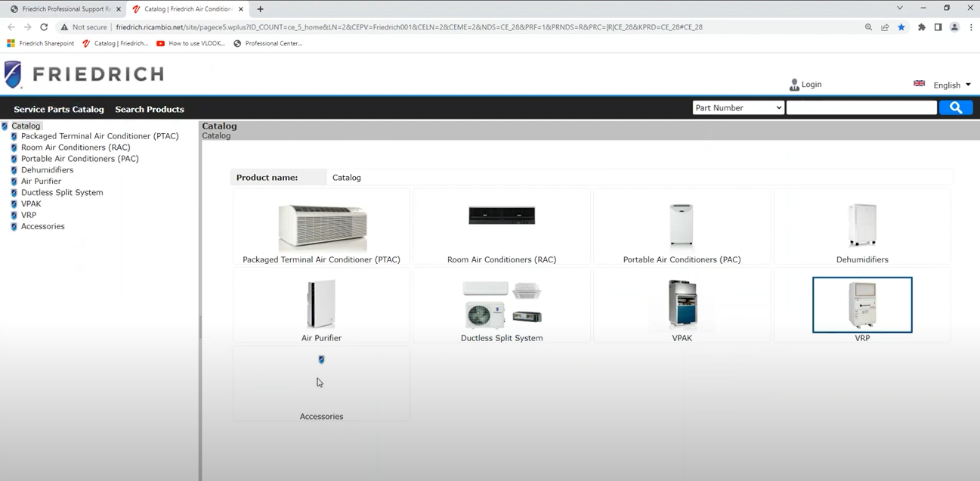Click the Portable Air Conditioners (PAC) card caption
The width and height of the screenshot is (980, 481).
click(x=682, y=259)
